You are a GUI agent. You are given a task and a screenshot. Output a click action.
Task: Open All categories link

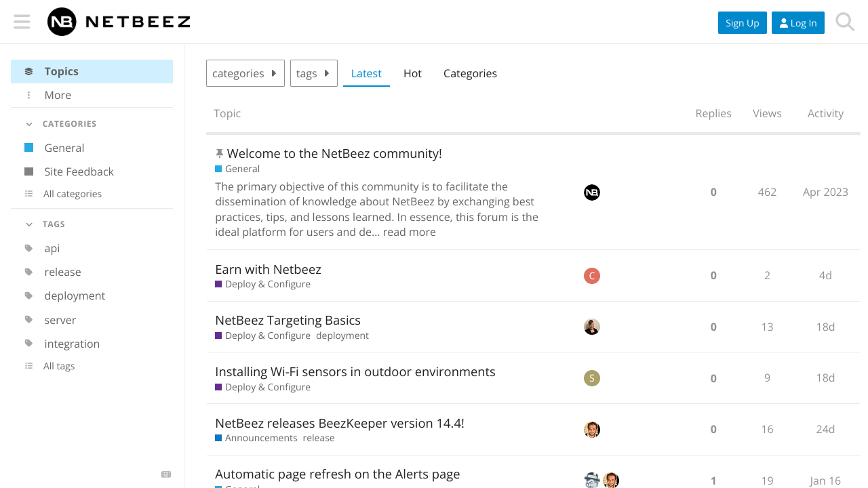92,194
